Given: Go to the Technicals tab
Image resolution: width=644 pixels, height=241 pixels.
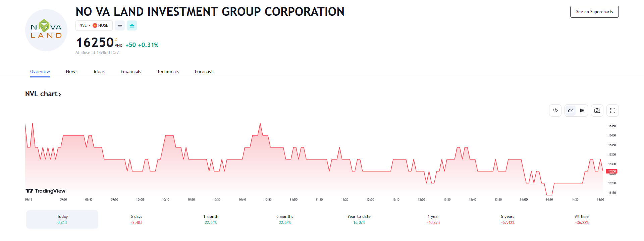Looking at the screenshot, I should pos(168,71).
